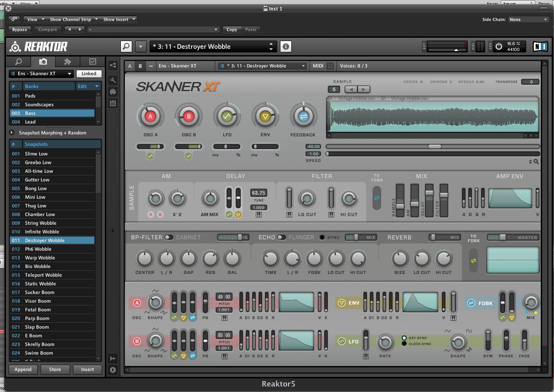
Task: Click the Store button
Action: 55,370
